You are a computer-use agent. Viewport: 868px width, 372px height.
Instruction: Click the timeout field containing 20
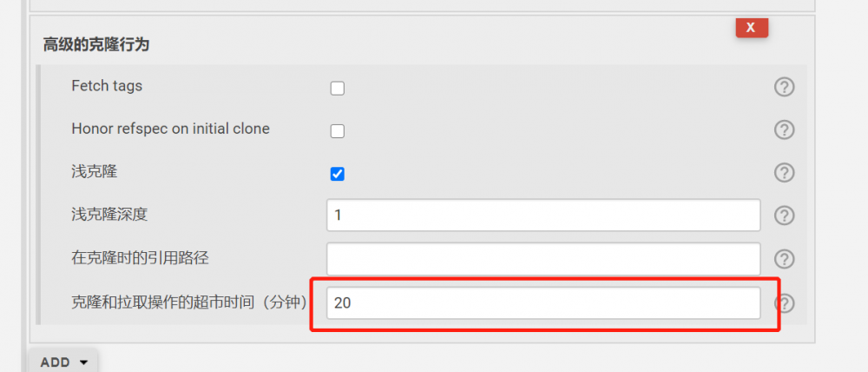pos(543,303)
